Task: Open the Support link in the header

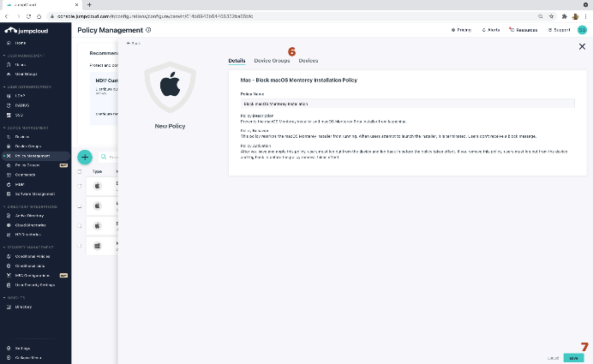Action: [559, 30]
